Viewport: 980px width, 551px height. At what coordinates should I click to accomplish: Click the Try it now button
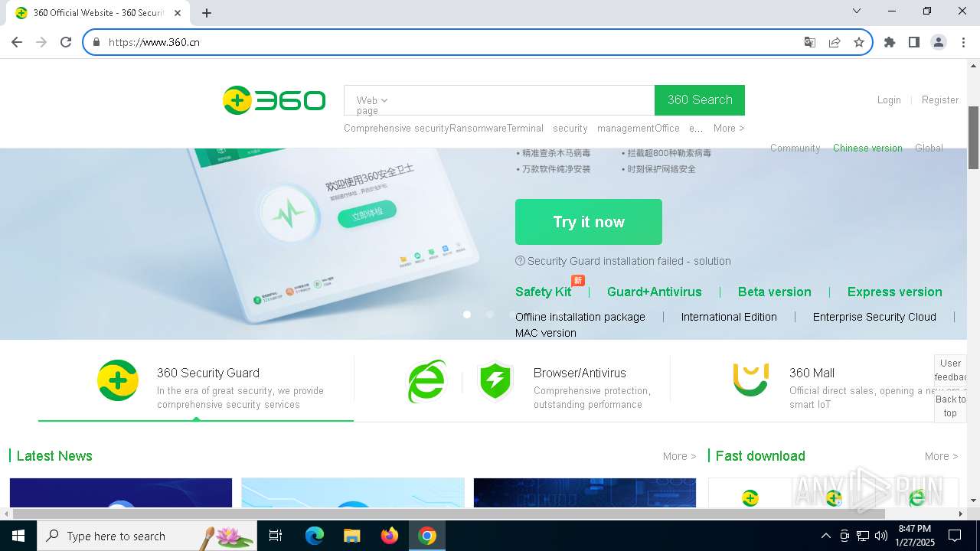point(589,222)
